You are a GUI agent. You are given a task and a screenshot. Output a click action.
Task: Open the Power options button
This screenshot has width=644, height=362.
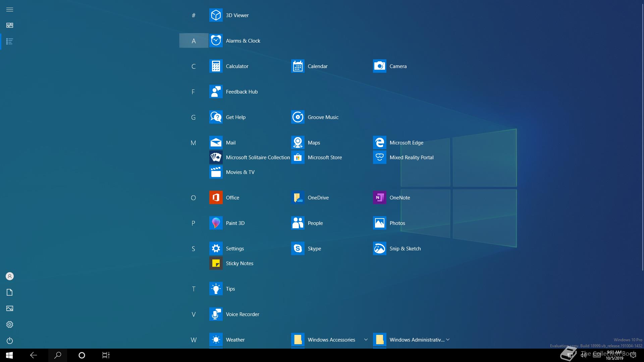coord(10,341)
